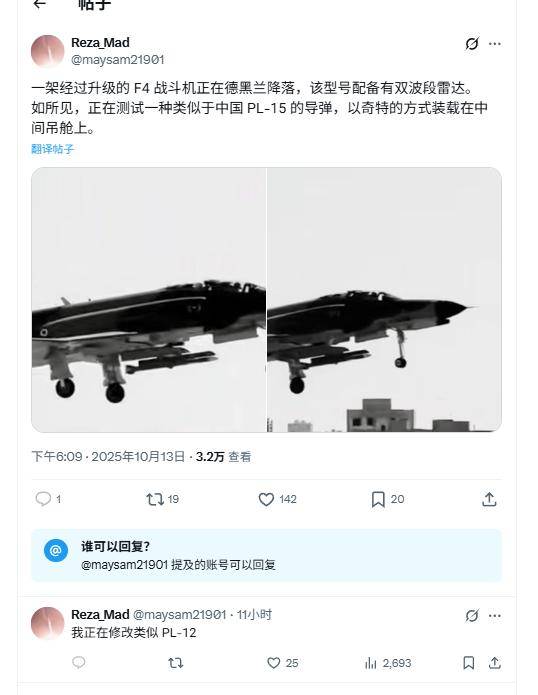Screen dimensions: 538x695
Task: View analytics showing 2,693 views
Action: [388, 663]
